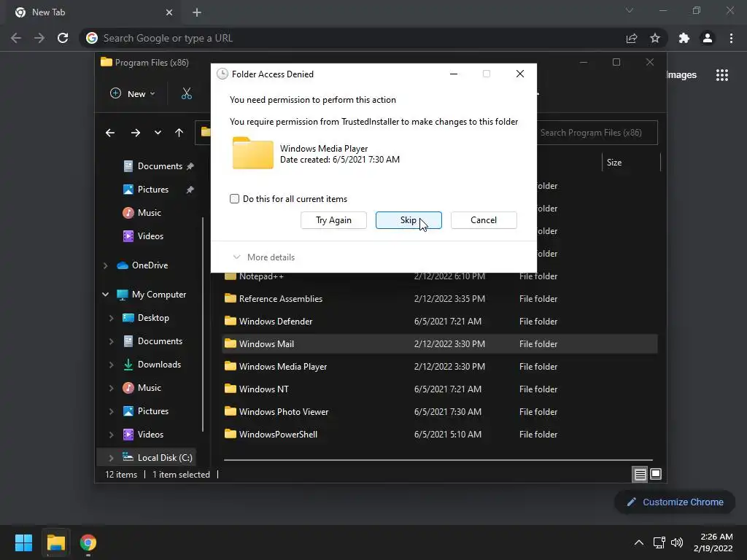Select OneDrive in the navigation pane

coord(142,265)
